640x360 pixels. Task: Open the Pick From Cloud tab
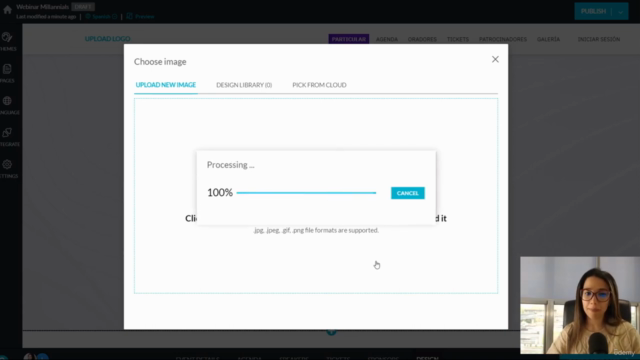[x=319, y=85]
